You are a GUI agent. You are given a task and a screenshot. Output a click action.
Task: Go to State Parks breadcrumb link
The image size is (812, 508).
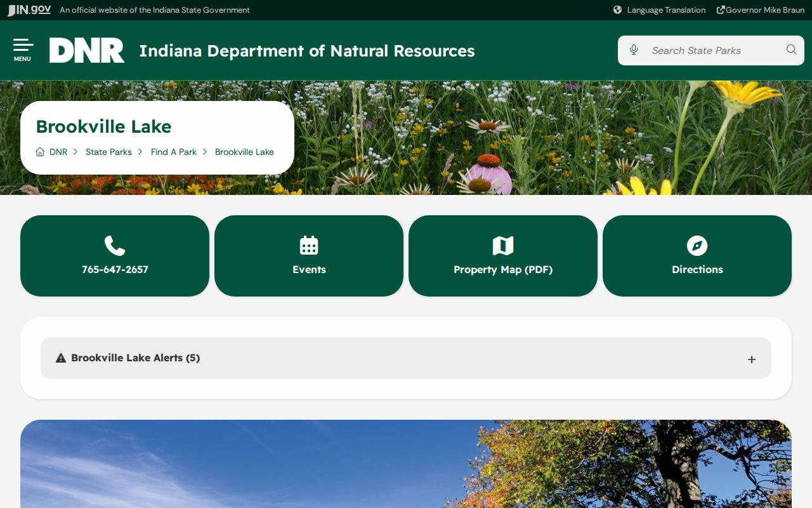click(x=108, y=152)
